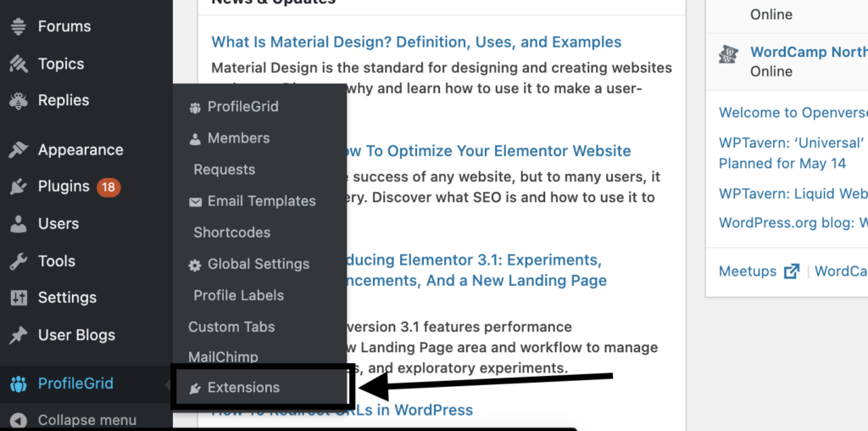This screenshot has width=868, height=431.
Task: Open Email Templates submenu item
Action: 261,201
